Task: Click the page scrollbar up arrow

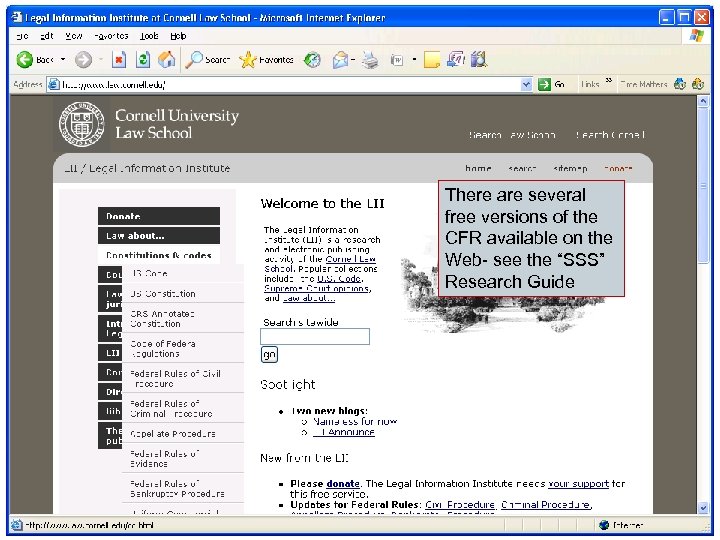Action: (x=703, y=101)
